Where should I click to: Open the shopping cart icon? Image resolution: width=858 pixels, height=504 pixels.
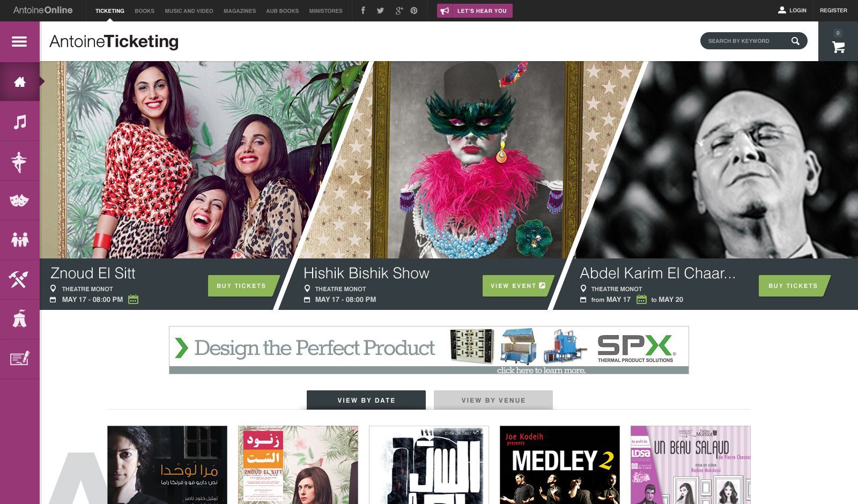(x=838, y=47)
